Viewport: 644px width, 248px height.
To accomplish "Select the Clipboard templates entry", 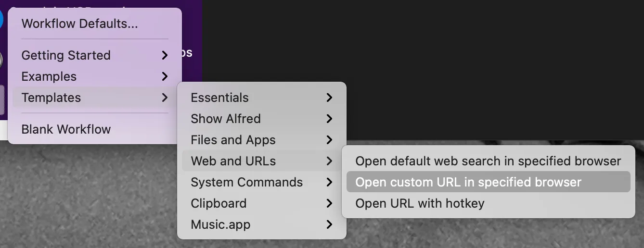I will [x=219, y=203].
